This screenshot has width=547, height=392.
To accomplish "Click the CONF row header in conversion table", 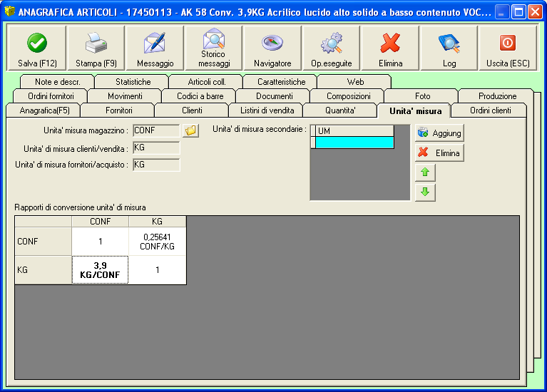I will (x=44, y=242).
